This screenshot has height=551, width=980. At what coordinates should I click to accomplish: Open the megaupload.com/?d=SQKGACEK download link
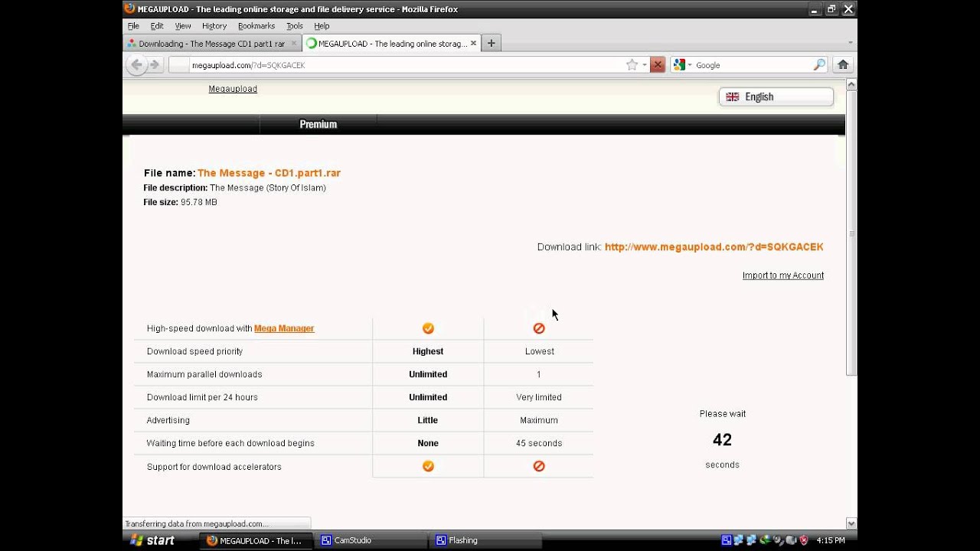tap(714, 247)
